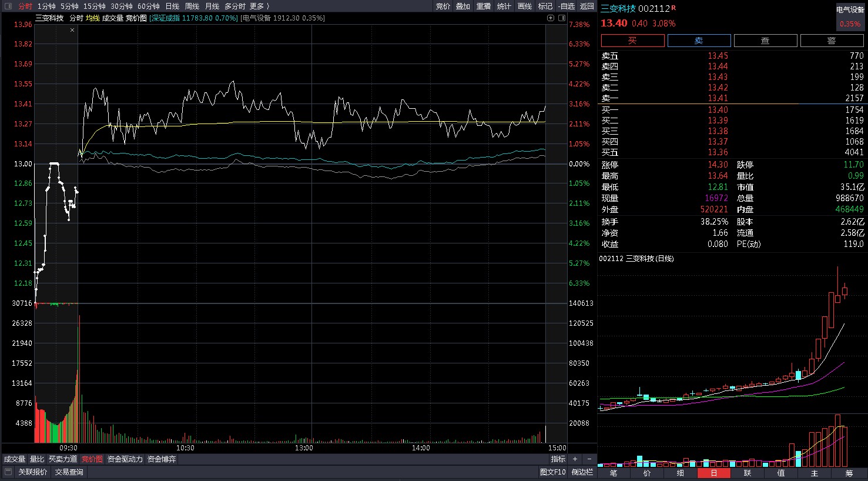
Task: Toggle the 竞价 auction display in toolbar
Action: tap(443, 6)
